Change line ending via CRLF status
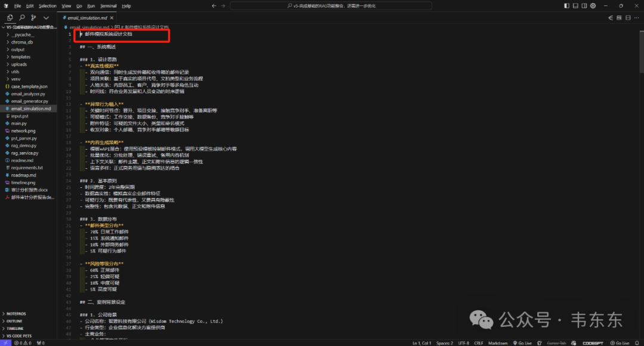Viewport: 644px width, 346px height. coord(478,343)
